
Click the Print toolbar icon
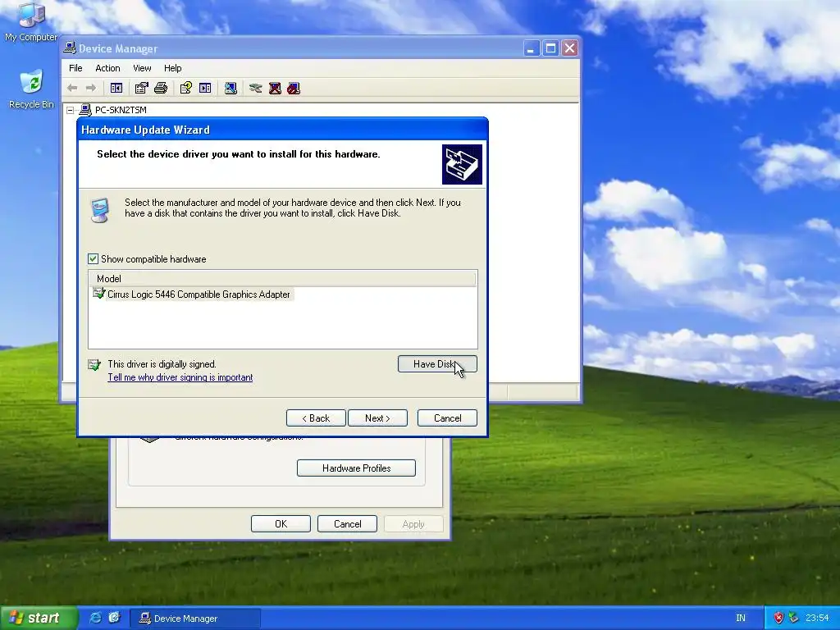pos(161,88)
